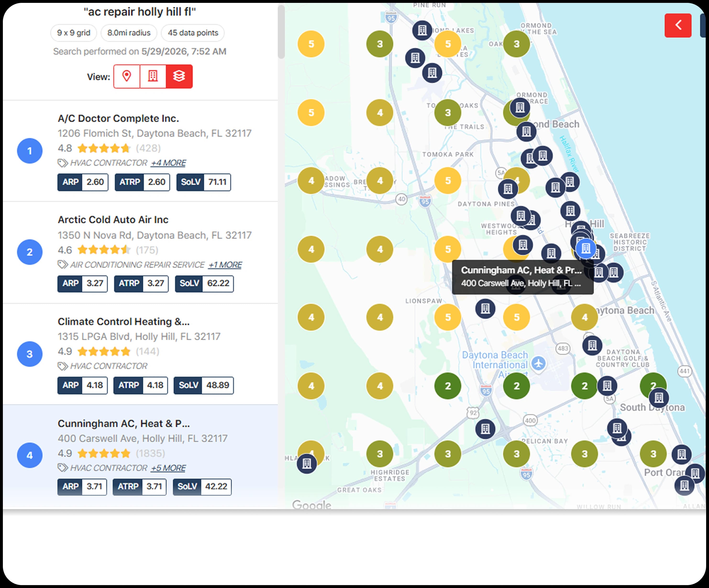Select the red stacked layers view

coord(179,76)
